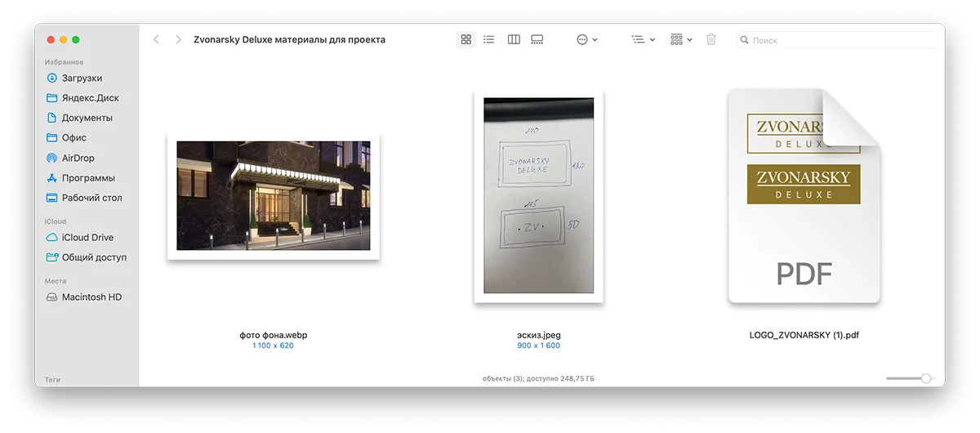
Task: Click the Загрузки download arrow icon
Action: click(x=52, y=78)
